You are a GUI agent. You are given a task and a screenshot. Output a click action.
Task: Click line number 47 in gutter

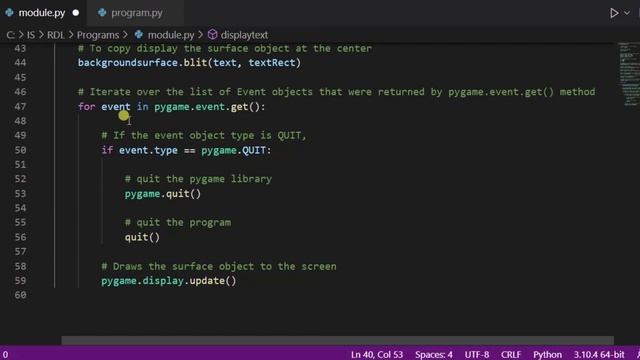tap(20, 107)
